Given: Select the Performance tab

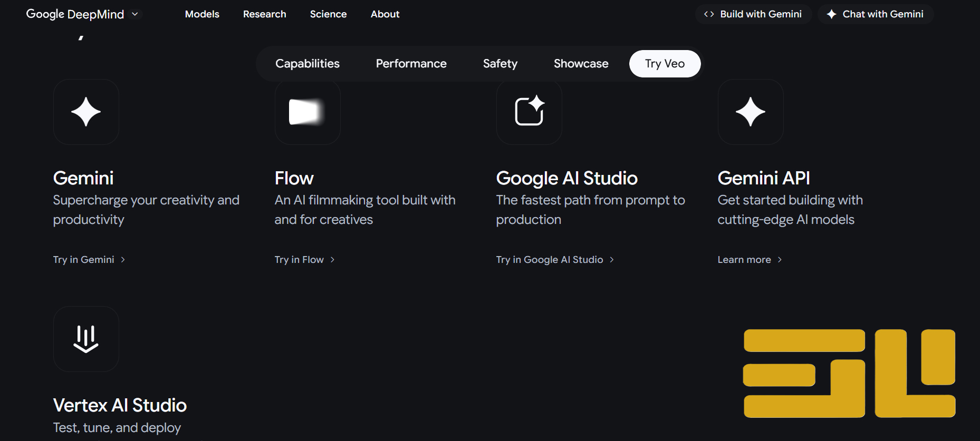Looking at the screenshot, I should pyautogui.click(x=411, y=64).
